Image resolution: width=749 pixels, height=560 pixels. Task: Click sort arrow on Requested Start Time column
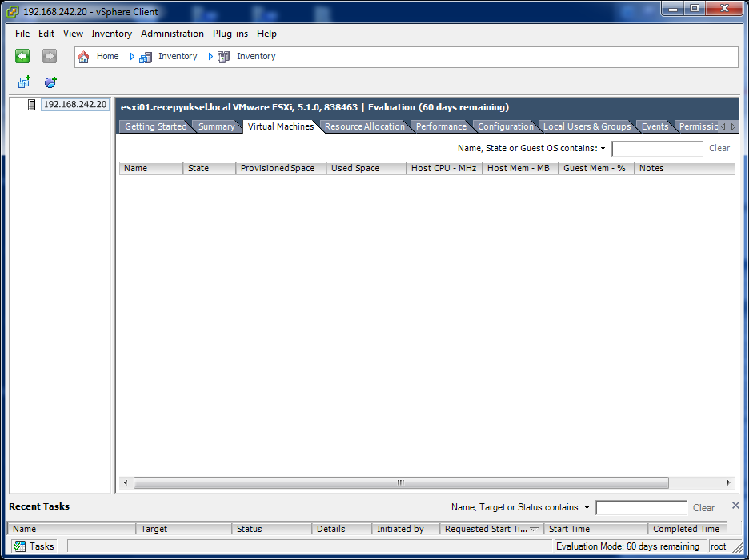pos(534,529)
